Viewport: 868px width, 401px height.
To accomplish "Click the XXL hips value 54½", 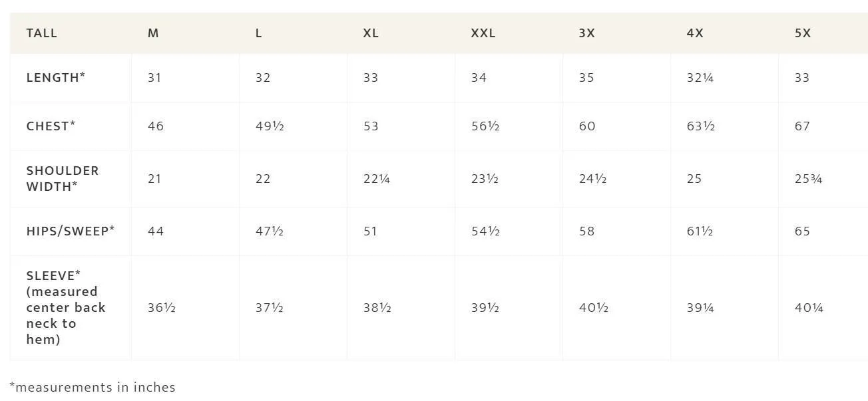I will pos(485,231).
